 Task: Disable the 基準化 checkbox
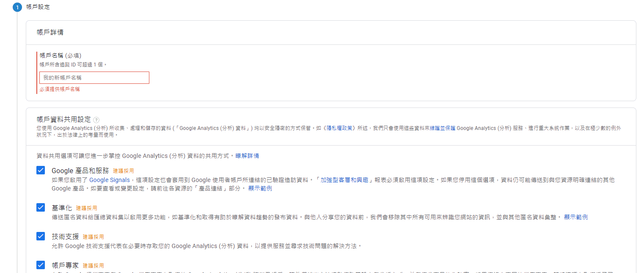[41, 207]
